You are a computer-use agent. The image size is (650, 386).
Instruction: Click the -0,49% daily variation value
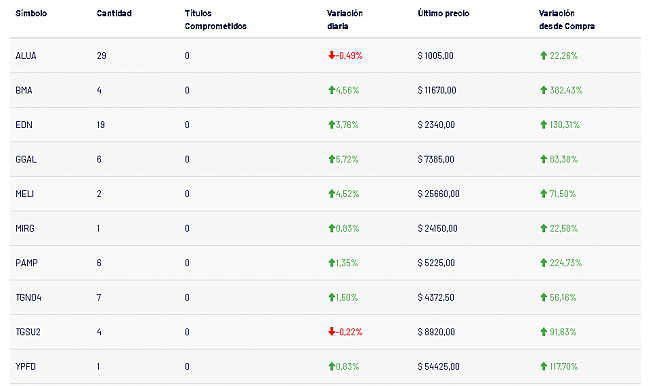point(349,56)
